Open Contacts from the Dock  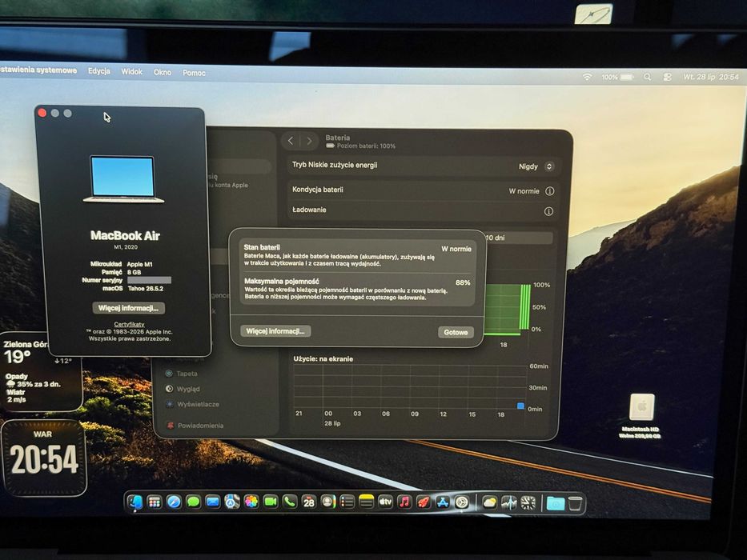pos(327,502)
